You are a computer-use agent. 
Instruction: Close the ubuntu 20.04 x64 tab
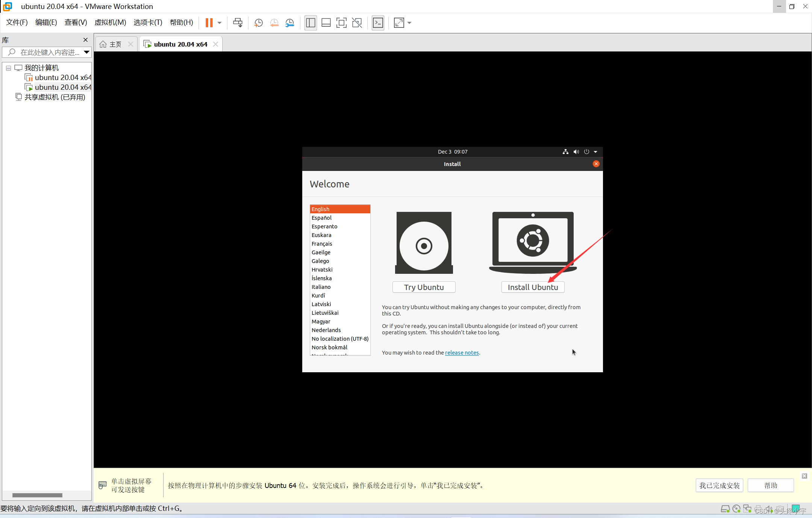215,44
